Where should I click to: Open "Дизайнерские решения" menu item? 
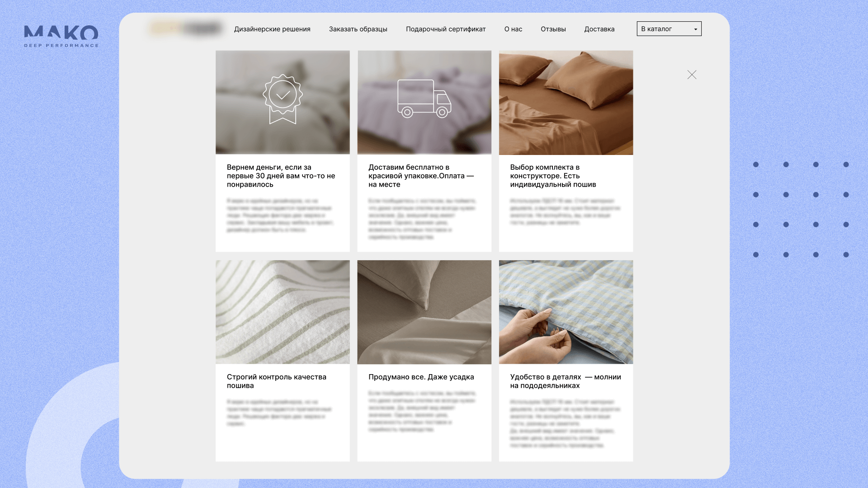tap(272, 29)
